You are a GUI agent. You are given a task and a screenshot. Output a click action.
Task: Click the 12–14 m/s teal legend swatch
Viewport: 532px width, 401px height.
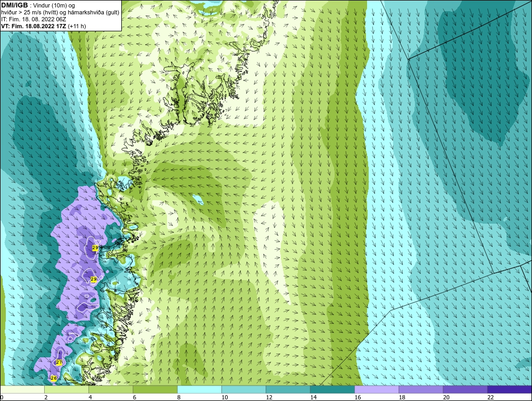pyautogui.click(x=288, y=389)
